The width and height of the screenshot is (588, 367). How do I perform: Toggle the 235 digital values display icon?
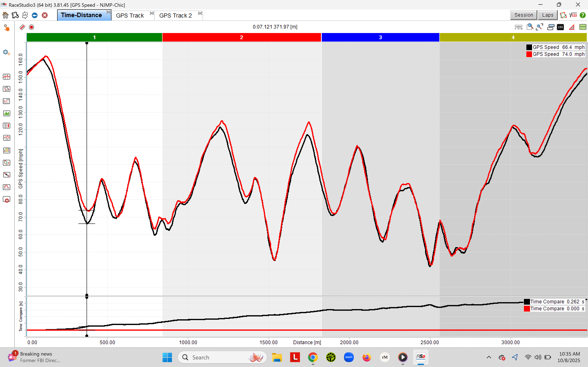coord(560,27)
